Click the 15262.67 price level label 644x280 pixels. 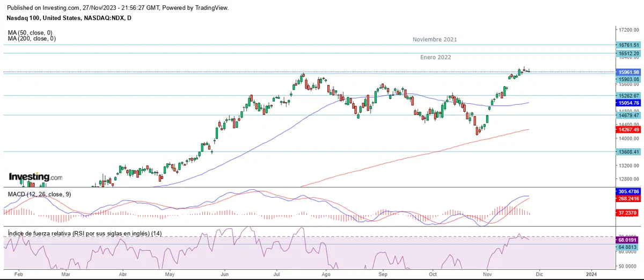click(628, 96)
